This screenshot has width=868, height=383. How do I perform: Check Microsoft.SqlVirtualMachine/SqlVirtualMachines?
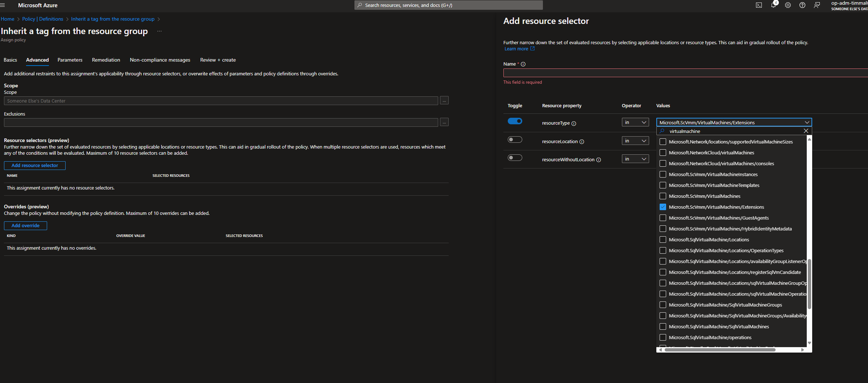click(663, 326)
